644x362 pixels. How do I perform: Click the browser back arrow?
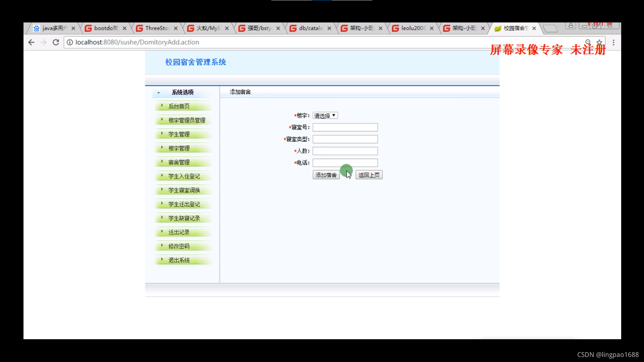[31, 42]
